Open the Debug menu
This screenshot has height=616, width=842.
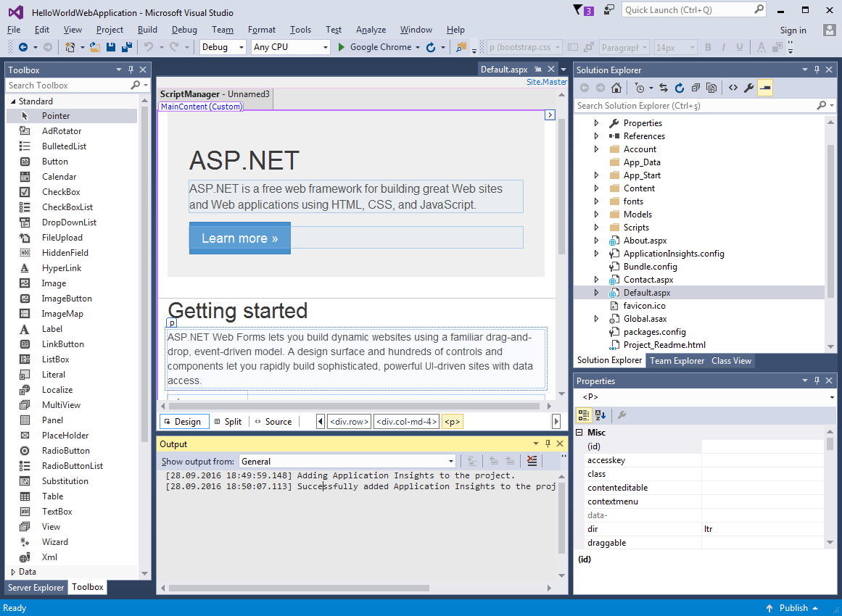pyautogui.click(x=184, y=30)
